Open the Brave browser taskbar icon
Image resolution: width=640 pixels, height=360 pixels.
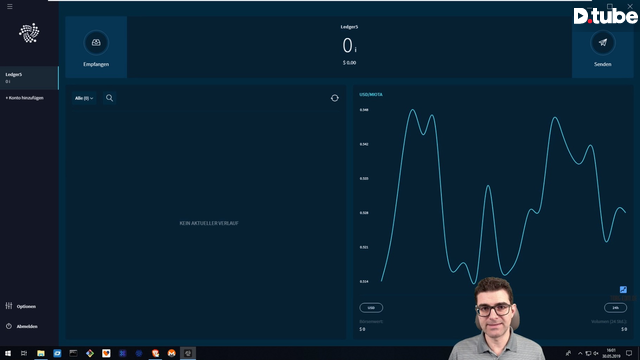tap(155, 353)
